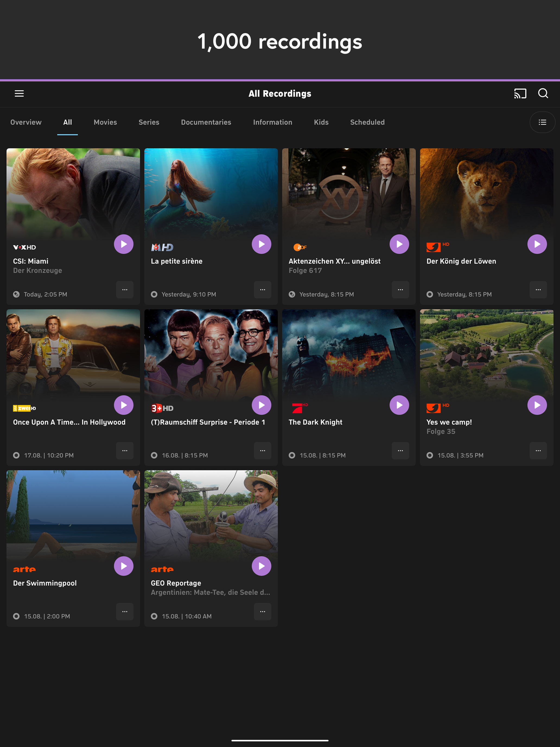Click the '15.08. | 10:40 AM' timestamp
Image resolution: width=560 pixels, height=747 pixels.
pyautogui.click(x=187, y=616)
